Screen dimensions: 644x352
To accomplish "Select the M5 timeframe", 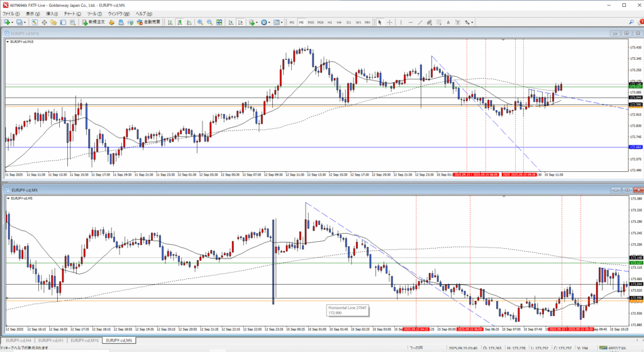I will [x=301, y=22].
